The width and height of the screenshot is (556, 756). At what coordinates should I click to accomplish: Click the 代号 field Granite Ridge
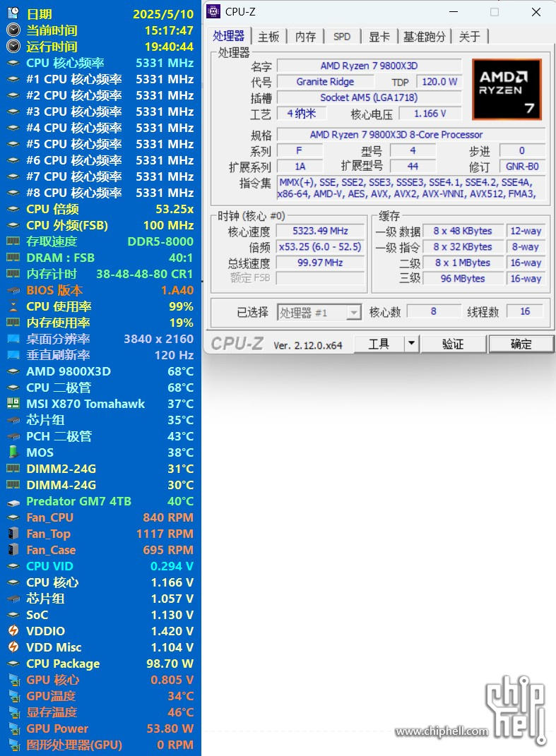(325, 82)
